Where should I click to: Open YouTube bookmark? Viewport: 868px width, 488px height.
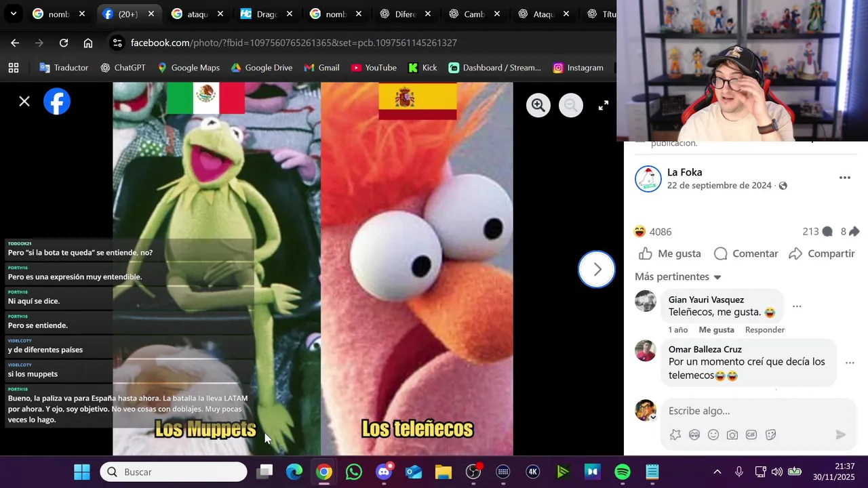coord(373,68)
